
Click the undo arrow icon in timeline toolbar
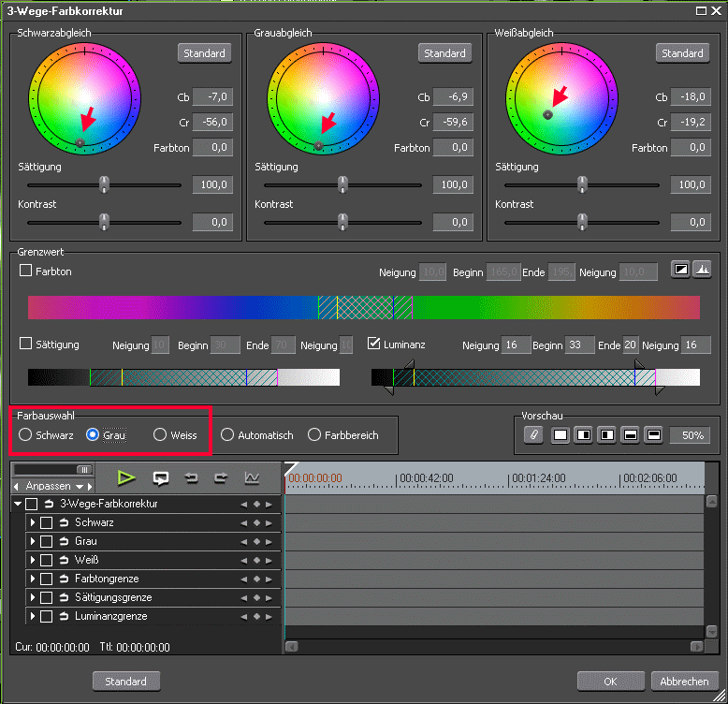tap(191, 477)
